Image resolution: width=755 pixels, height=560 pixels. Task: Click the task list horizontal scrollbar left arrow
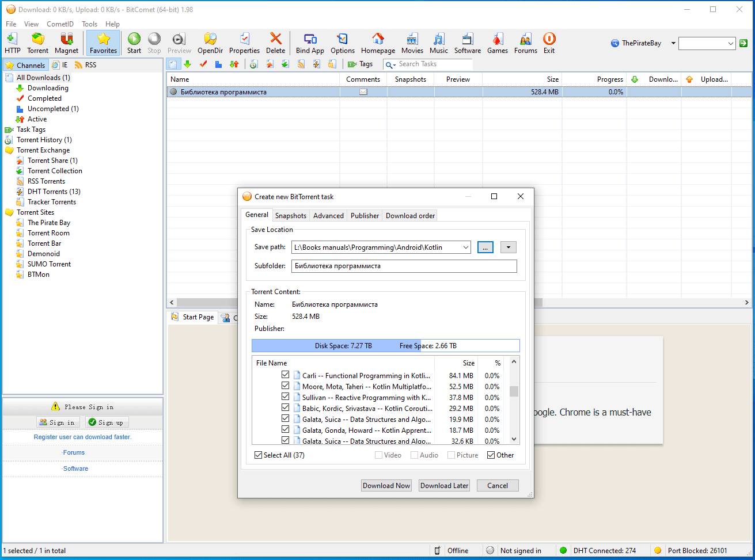coord(172,302)
